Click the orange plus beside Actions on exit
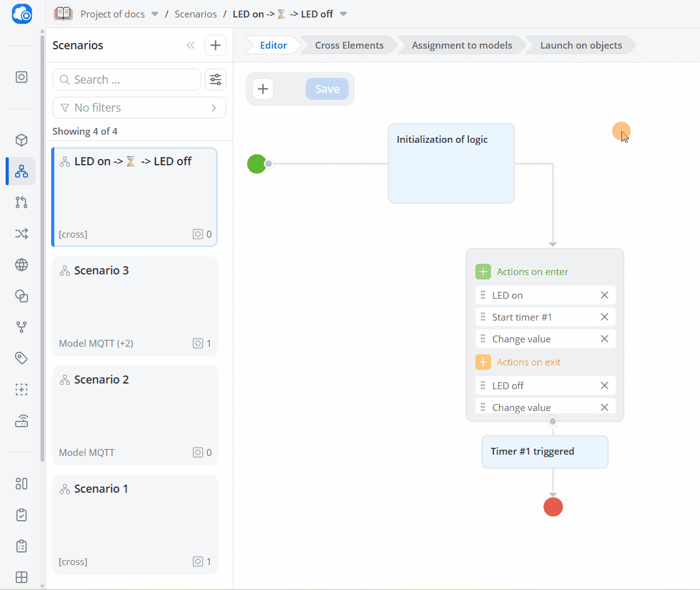 [x=483, y=362]
